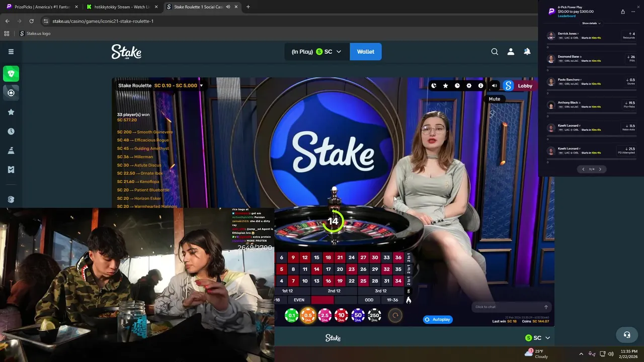
Task: Return to Lobby
Action: (525, 85)
